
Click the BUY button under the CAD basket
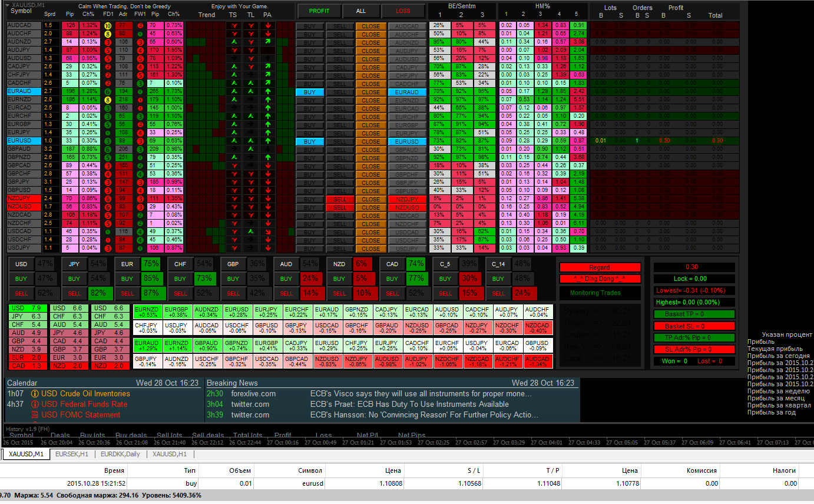[x=392, y=278]
